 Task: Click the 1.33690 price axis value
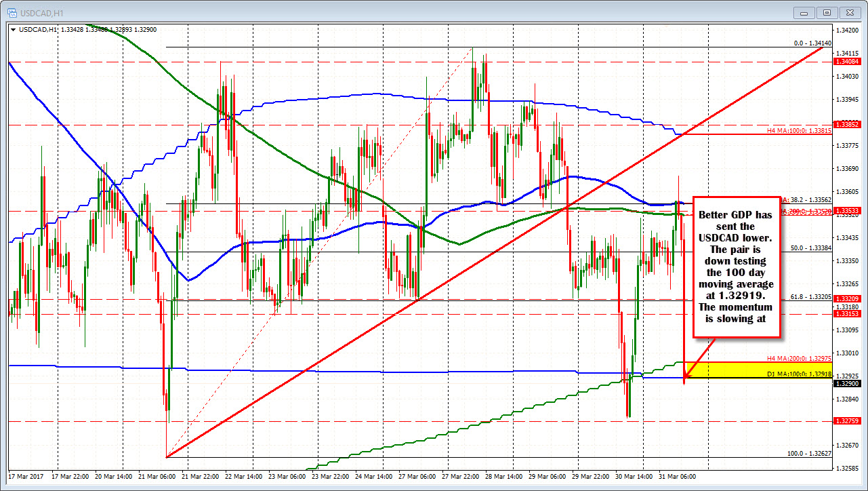coord(848,169)
